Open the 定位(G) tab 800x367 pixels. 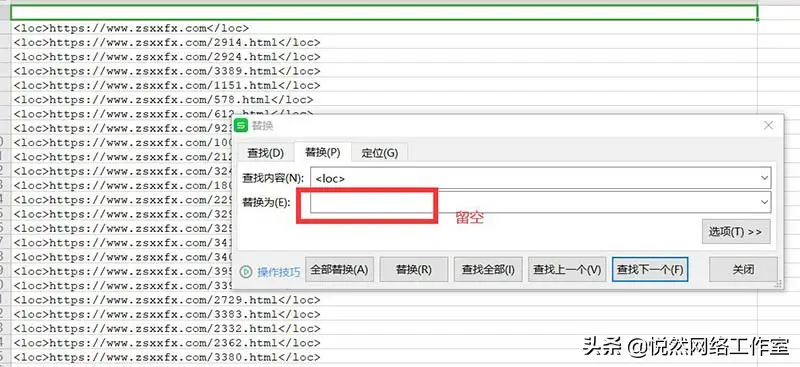point(380,153)
